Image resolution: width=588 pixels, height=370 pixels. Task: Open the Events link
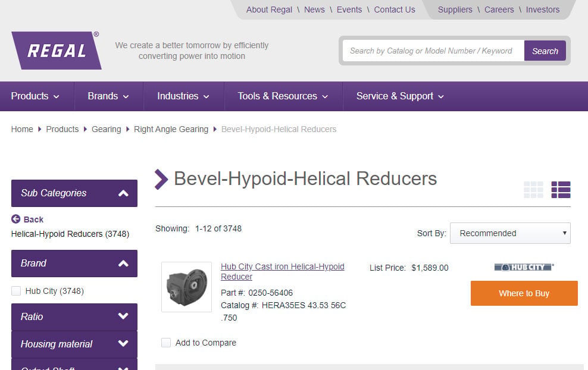(x=349, y=10)
